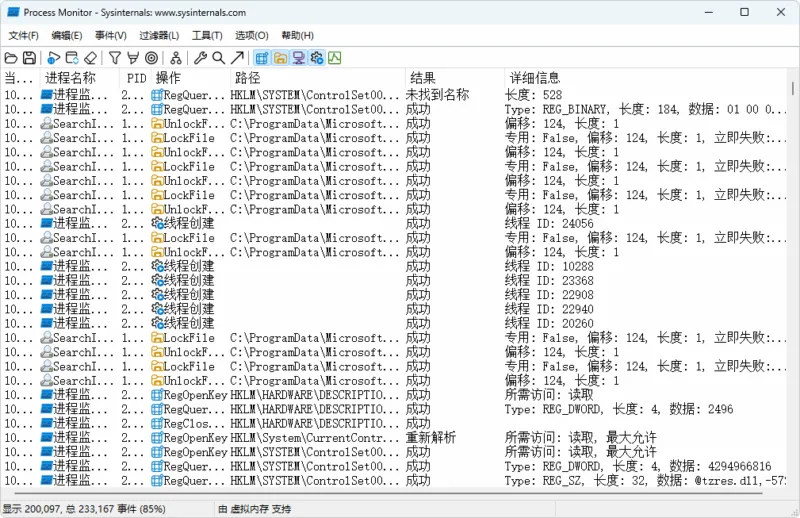Click the 由 虚拟内存 支持 status text
Screen dimensions: 800x518
click(x=254, y=509)
